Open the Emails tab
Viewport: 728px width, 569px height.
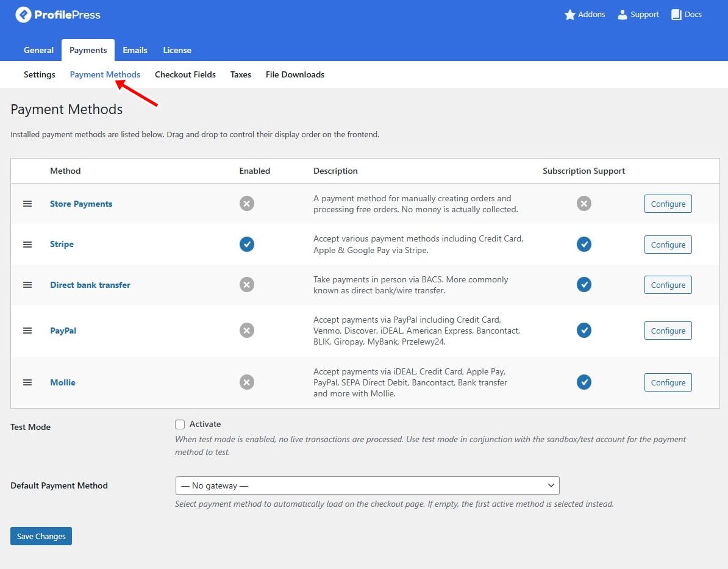tap(135, 50)
